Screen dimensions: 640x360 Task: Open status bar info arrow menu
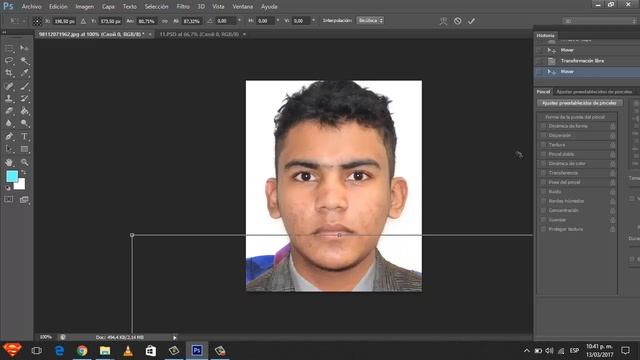tap(175, 338)
